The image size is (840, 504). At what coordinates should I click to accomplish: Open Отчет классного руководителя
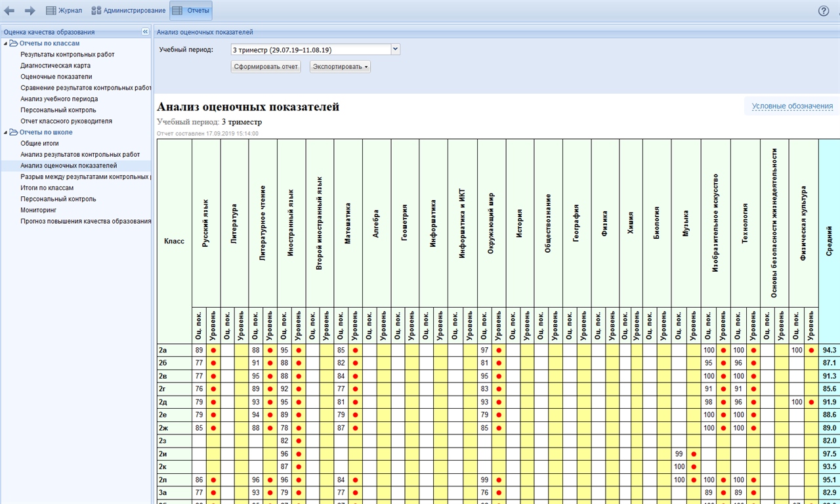(x=66, y=121)
